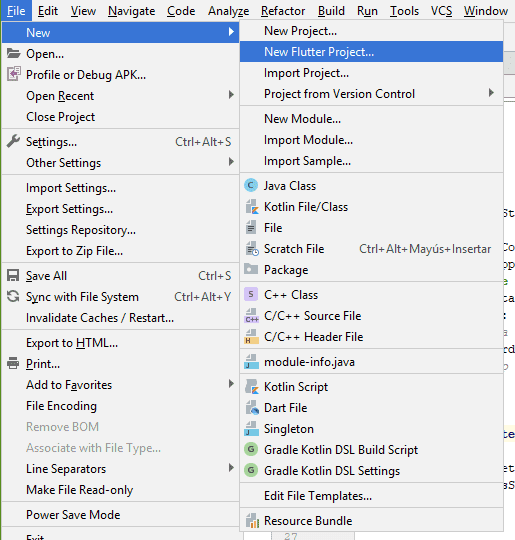Toggle Make File Read-only
515x540 pixels.
tap(120, 490)
